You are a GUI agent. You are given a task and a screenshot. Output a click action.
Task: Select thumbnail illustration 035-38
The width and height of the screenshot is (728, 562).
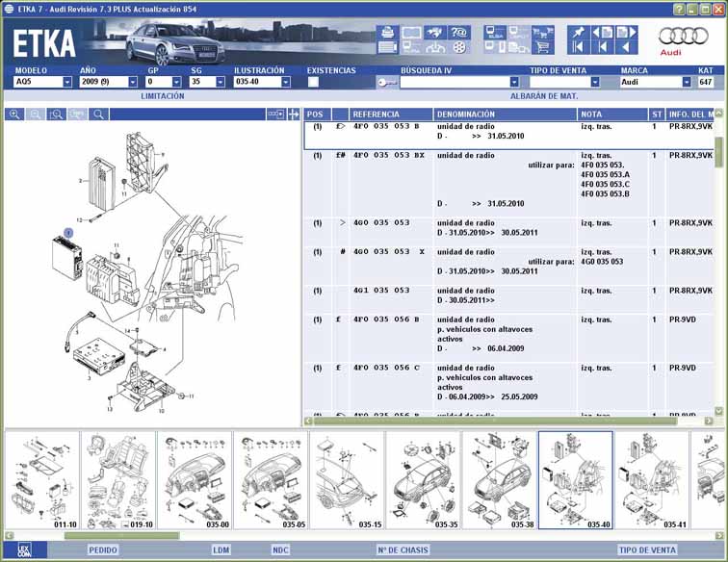[x=499, y=480]
